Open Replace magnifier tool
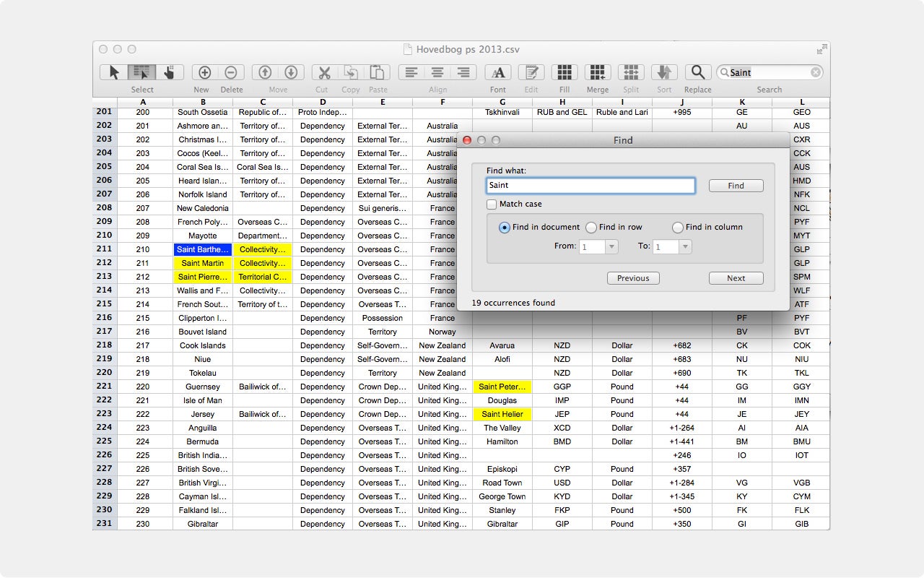This screenshot has height=578, width=924. point(697,72)
